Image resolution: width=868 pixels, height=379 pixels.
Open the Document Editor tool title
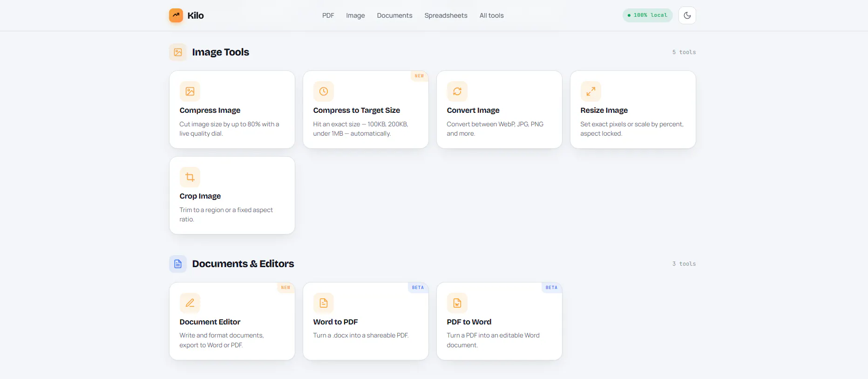tap(210, 322)
